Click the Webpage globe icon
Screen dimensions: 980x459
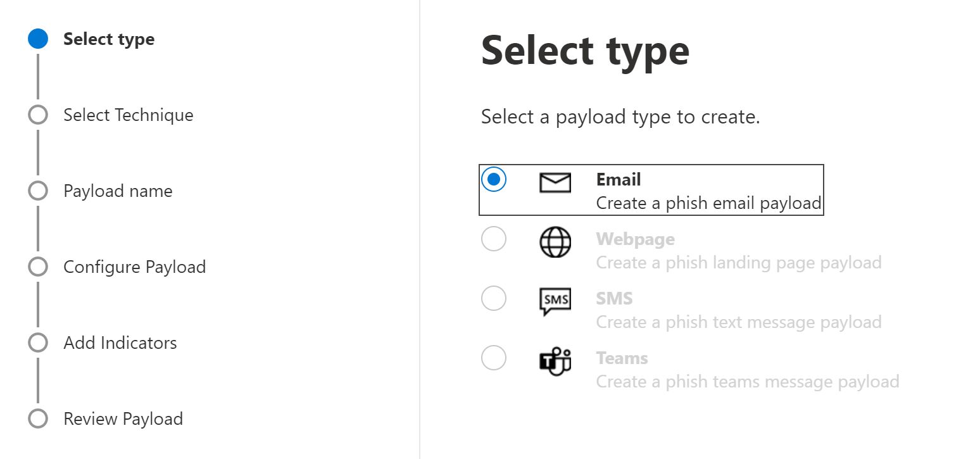click(555, 242)
